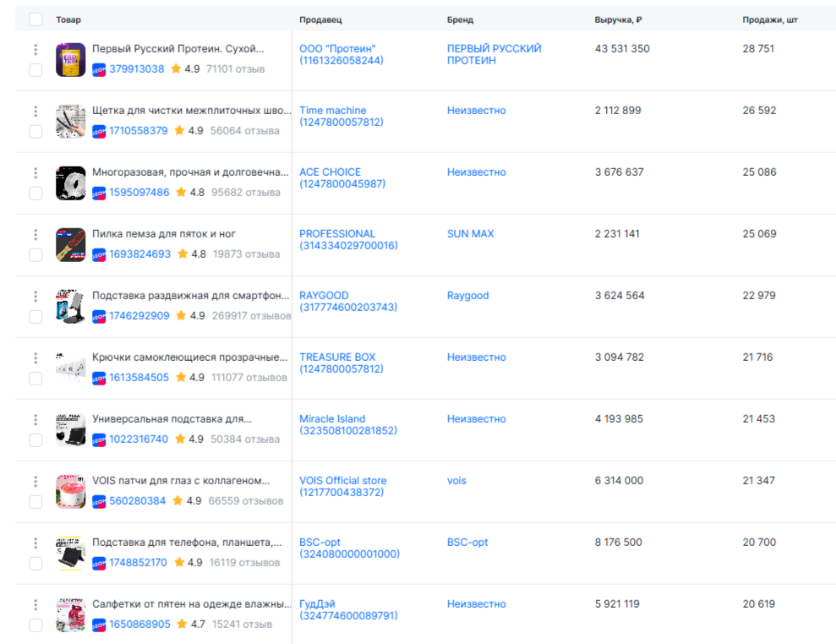The image size is (836, 644).
Task: Check the box for Подставка раздвижная row
Action: click(36, 317)
